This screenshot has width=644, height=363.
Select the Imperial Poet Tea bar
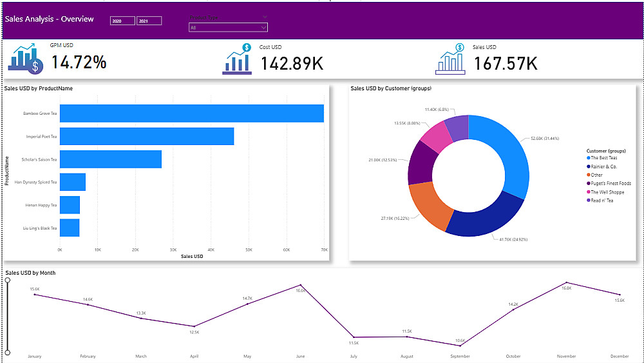[x=147, y=136]
